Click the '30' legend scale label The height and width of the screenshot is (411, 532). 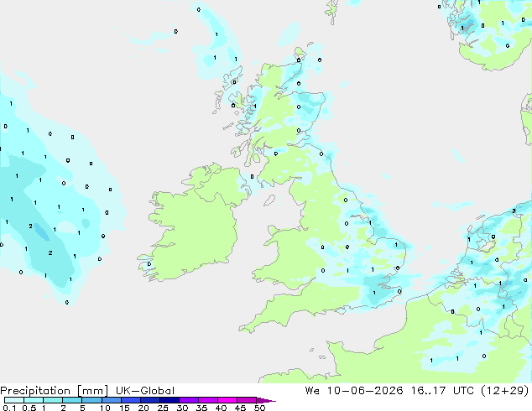[x=182, y=408]
